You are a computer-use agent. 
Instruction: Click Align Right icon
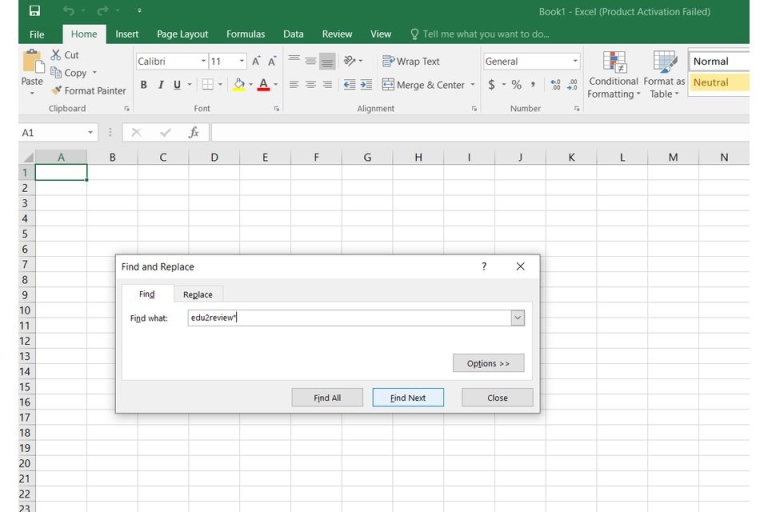327,85
